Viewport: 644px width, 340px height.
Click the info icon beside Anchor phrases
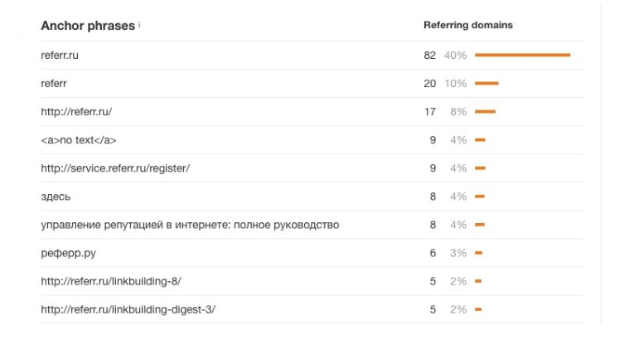coord(139,25)
